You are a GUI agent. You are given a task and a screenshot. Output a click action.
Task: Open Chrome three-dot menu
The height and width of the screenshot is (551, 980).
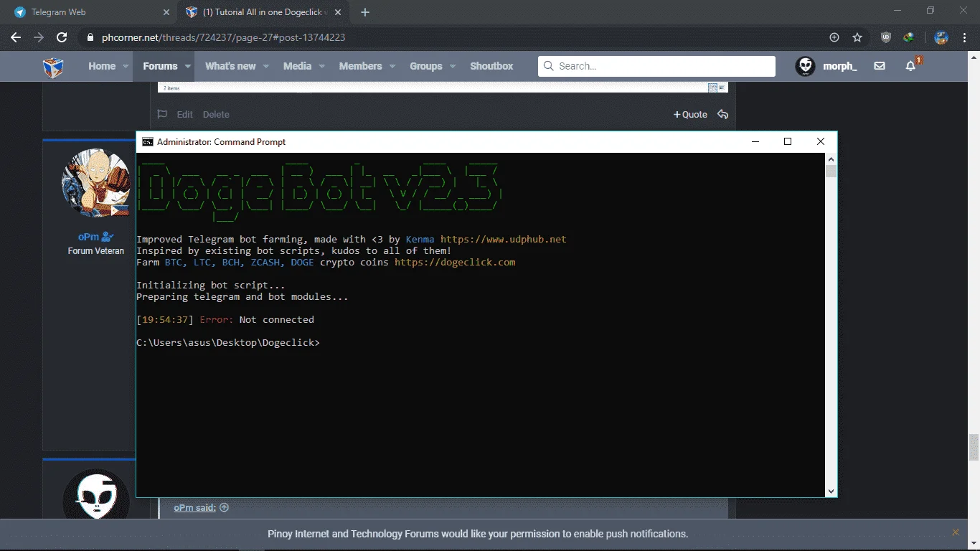[965, 37]
